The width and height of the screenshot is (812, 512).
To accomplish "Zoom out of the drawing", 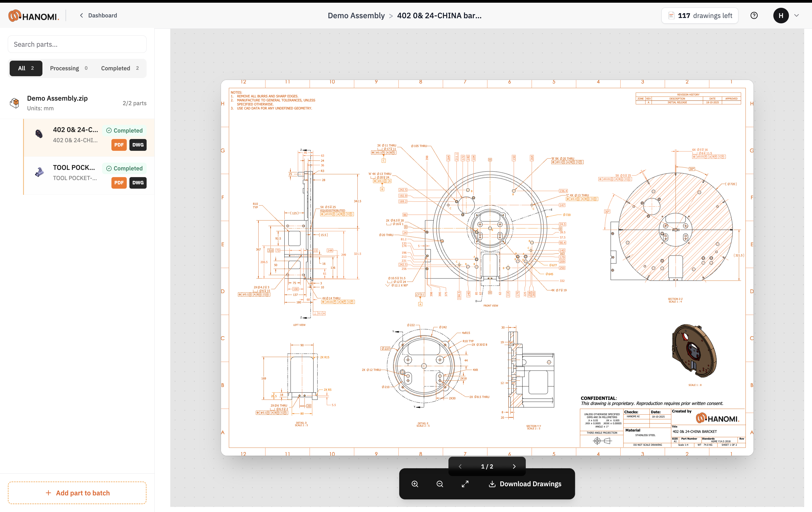I will coord(440,484).
